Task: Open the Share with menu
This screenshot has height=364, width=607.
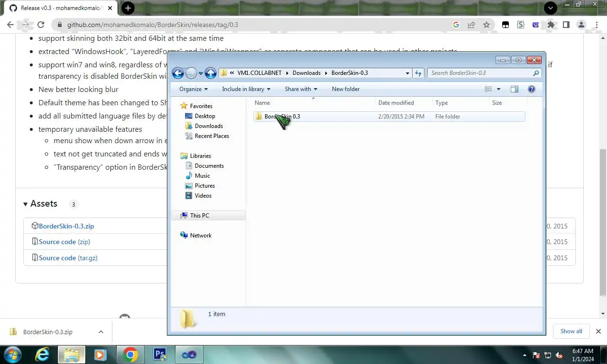Action: click(x=301, y=89)
